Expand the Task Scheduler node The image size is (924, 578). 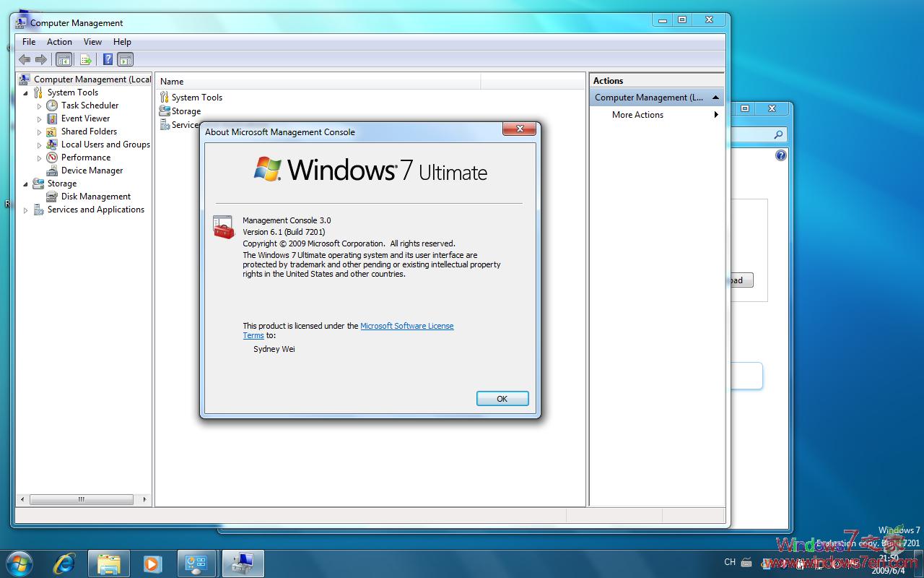(40, 106)
